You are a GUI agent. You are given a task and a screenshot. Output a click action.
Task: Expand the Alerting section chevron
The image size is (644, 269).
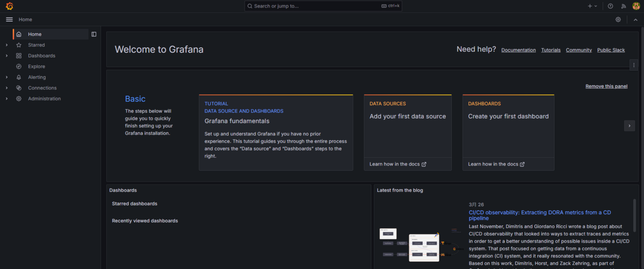6,77
